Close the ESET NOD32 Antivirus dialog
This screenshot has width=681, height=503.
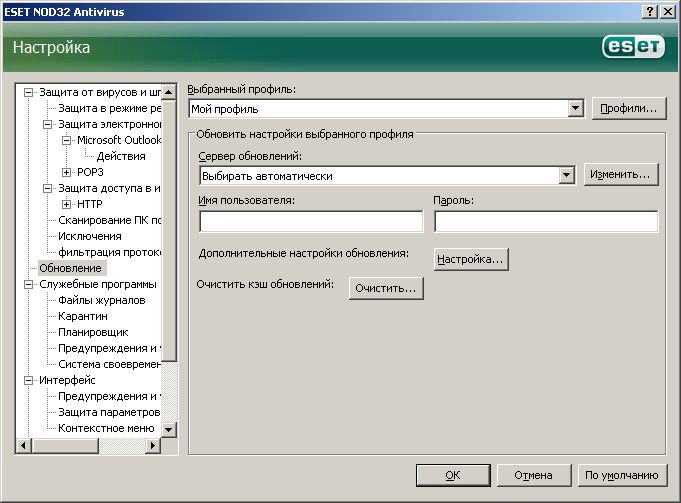pos(668,11)
